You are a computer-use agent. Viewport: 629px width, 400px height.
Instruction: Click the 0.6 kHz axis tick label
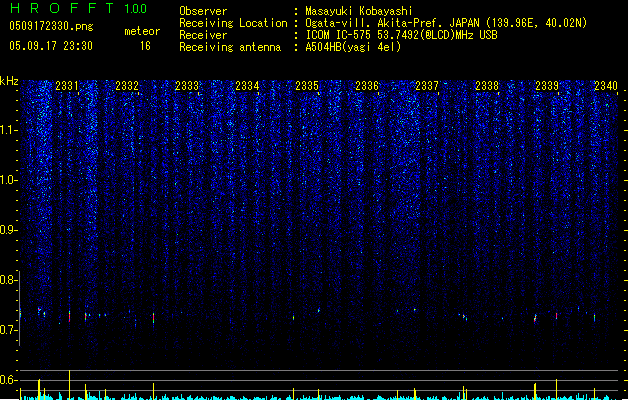(8, 380)
